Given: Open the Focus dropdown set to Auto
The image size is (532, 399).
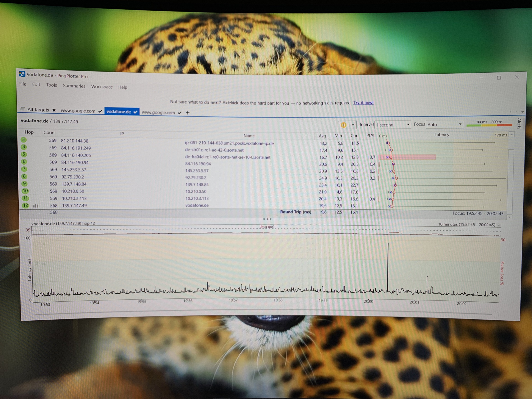Looking at the screenshot, I should click(x=444, y=124).
